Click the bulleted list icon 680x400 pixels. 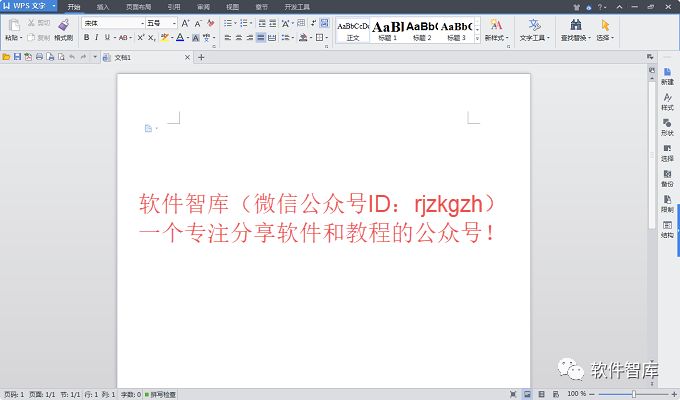pos(228,23)
